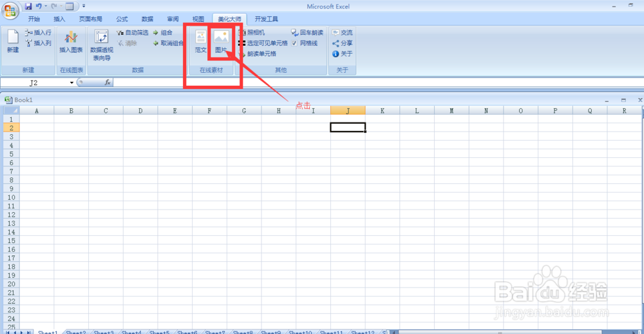Image resolution: width=644 pixels, height=334 pixels.
Task: Click the table grid icon in quick access toolbar
Action: pos(70,6)
